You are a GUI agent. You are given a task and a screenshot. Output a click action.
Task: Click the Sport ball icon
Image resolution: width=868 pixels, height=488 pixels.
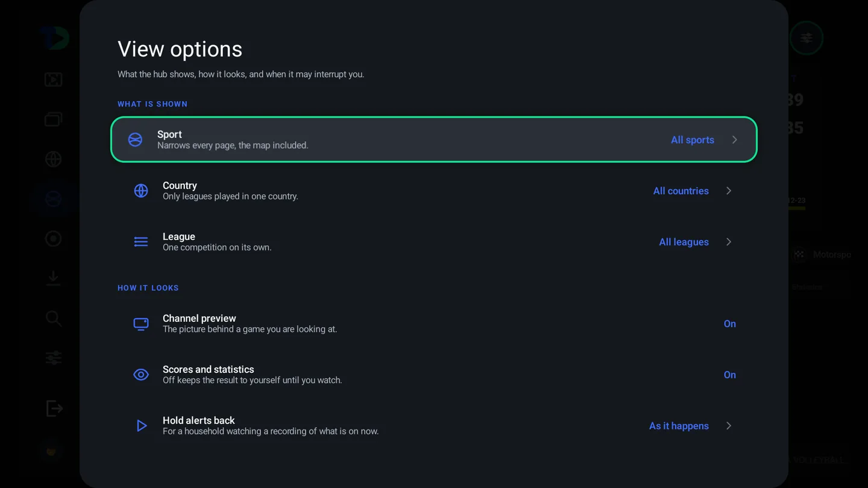coord(135,140)
